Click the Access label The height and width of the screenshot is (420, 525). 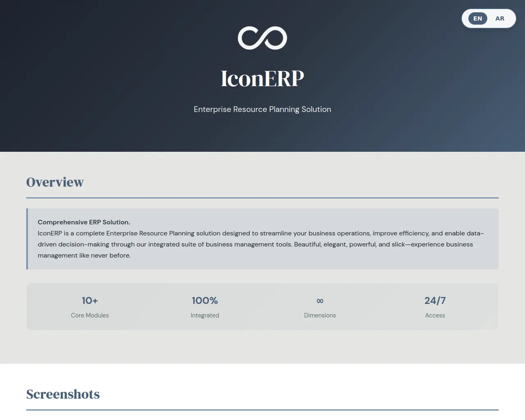tap(435, 315)
